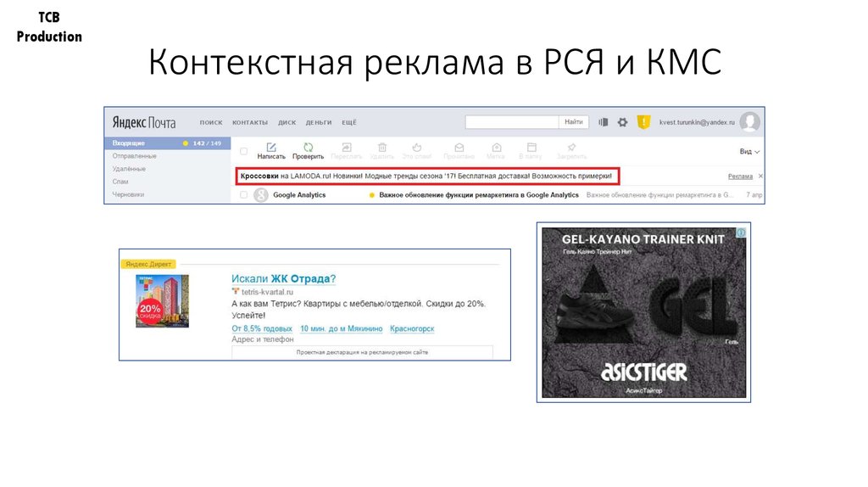The height and width of the screenshot is (487, 868).
Task: Close the Lamoda ad line with the X
Action: [760, 176]
